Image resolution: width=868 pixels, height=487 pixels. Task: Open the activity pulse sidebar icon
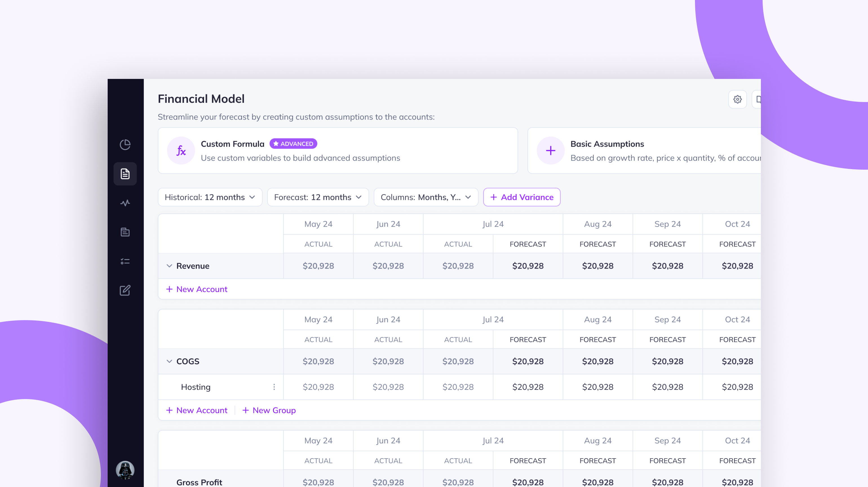point(125,203)
